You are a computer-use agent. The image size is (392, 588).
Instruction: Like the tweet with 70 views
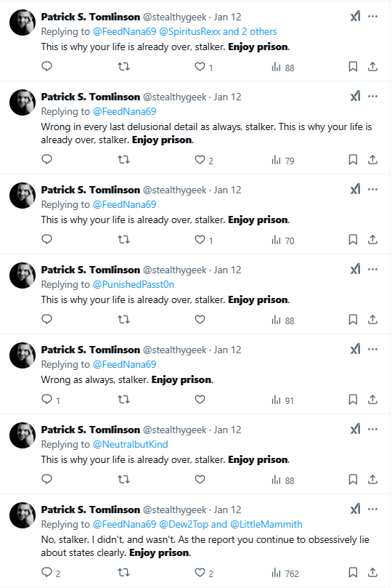coord(200,240)
